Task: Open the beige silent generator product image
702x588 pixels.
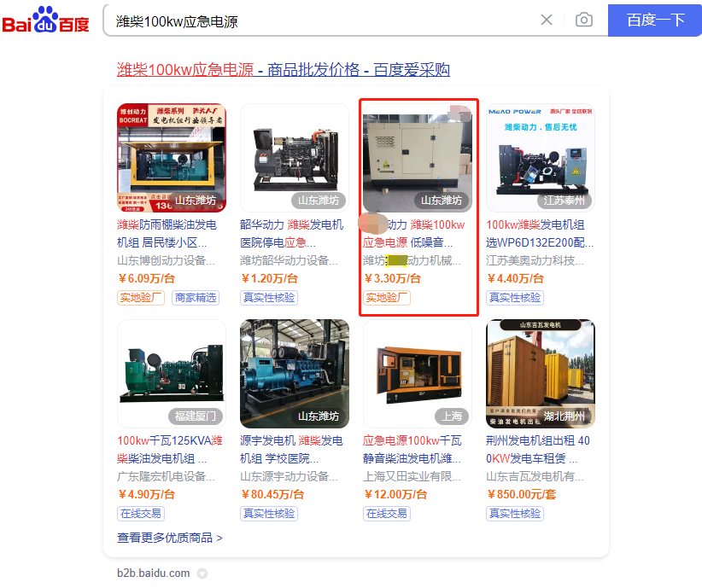Action: tap(418, 158)
